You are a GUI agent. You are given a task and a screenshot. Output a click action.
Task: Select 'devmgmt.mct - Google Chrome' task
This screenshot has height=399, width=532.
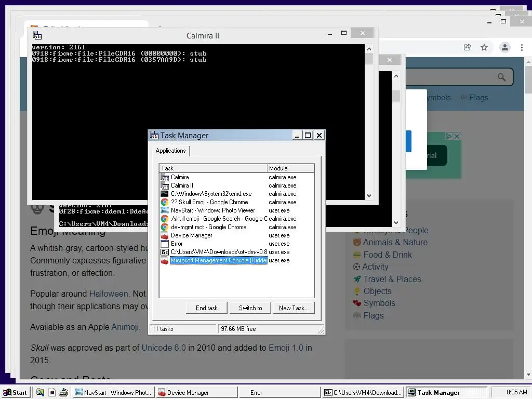click(209, 227)
